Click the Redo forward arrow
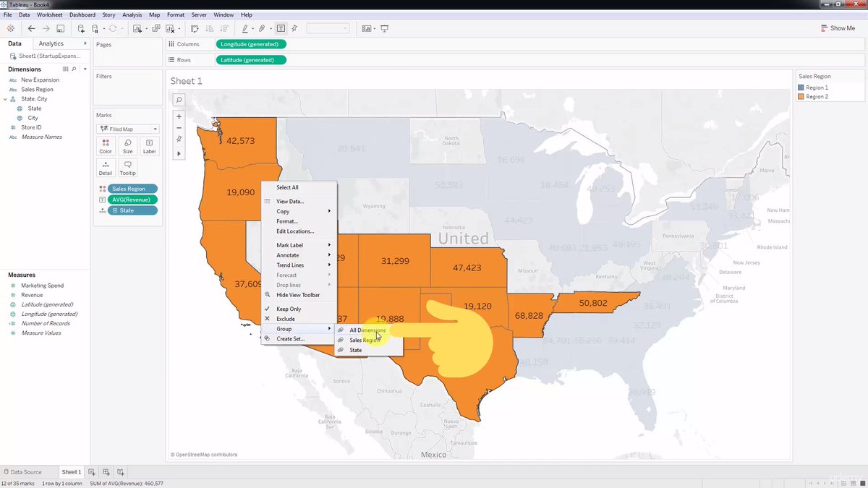868x488 pixels. point(46,28)
